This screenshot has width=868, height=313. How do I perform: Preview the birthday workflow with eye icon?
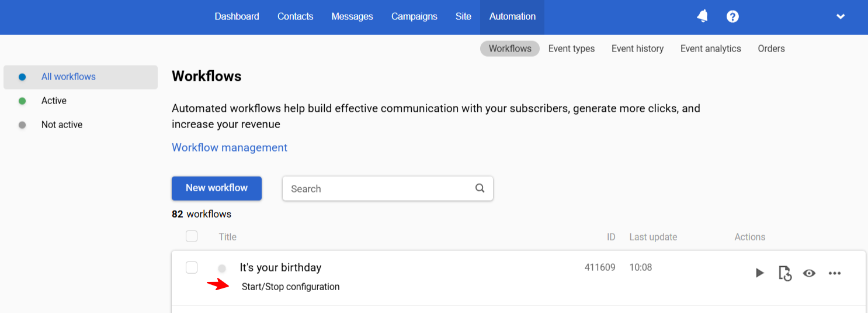point(809,273)
